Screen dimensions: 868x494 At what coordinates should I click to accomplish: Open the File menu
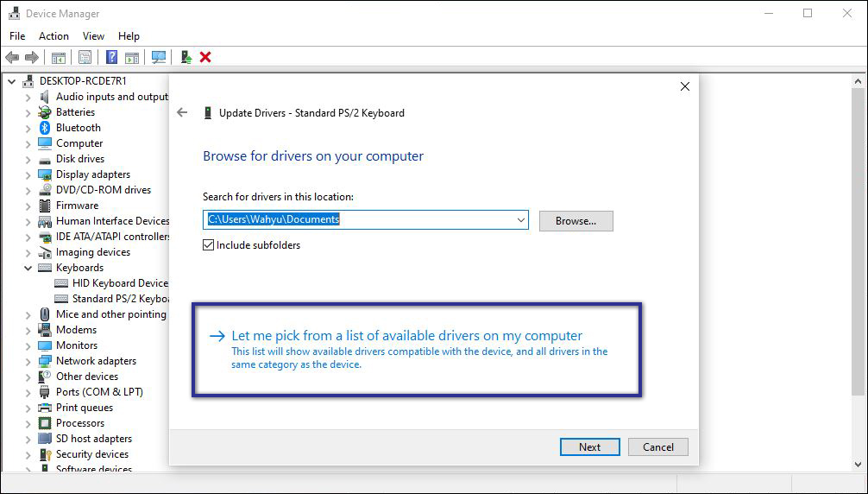tap(17, 36)
